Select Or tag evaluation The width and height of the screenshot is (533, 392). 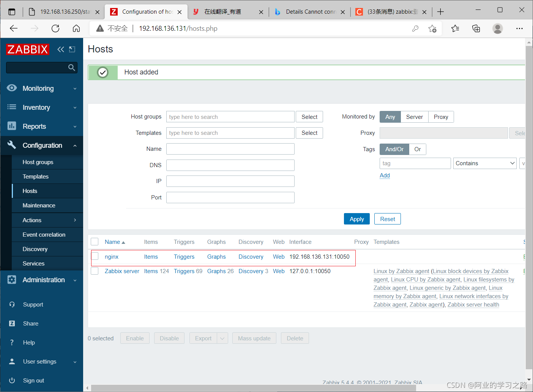(418, 149)
